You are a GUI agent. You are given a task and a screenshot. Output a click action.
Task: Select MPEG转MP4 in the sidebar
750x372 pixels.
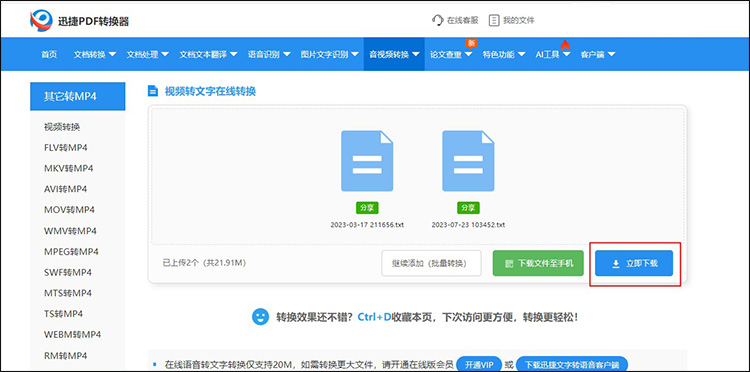[71, 252]
